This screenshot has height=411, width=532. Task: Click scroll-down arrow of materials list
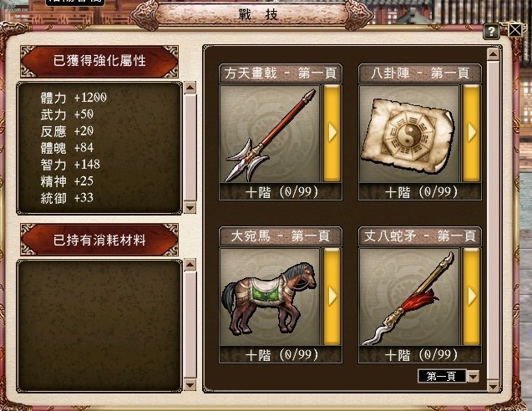[x=190, y=385]
